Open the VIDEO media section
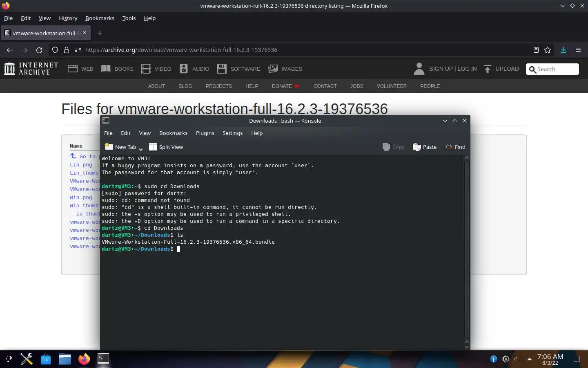The width and height of the screenshot is (588, 368). [156, 69]
